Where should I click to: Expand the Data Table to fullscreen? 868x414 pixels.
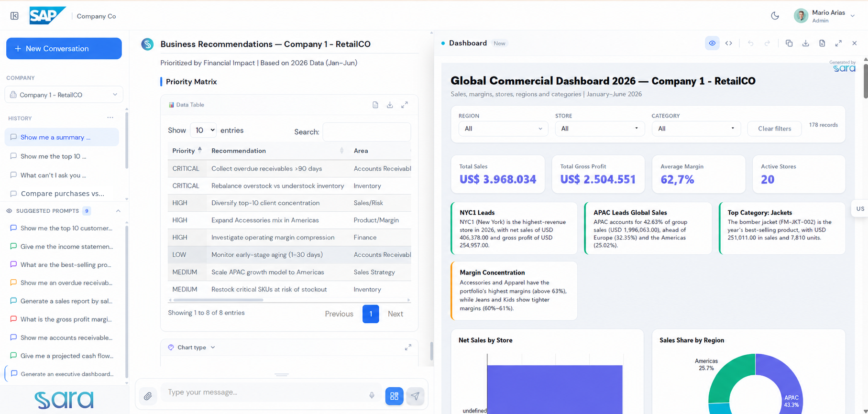tap(405, 105)
